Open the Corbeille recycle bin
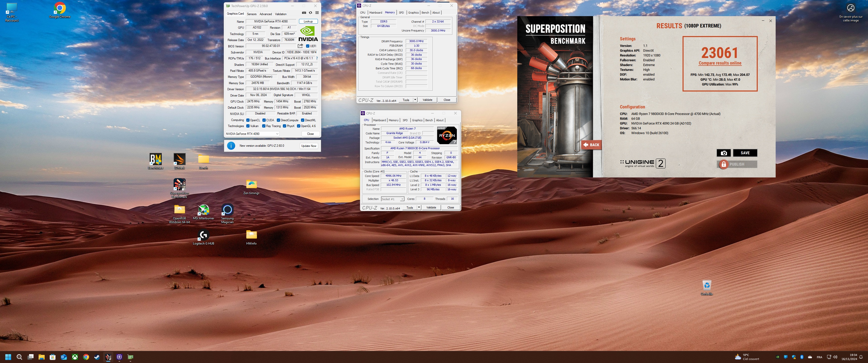868x363 pixels. coord(707,288)
